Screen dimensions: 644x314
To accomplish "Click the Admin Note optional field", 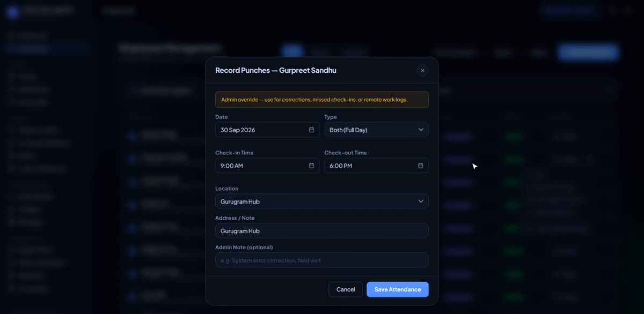I will pyautogui.click(x=322, y=260).
